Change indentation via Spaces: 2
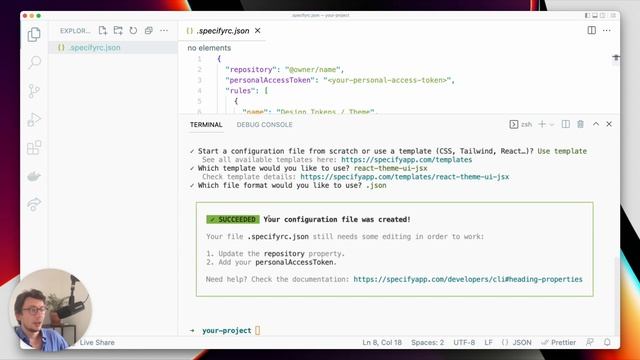Screen dimensions: 640x360 pyautogui.click(x=427, y=342)
